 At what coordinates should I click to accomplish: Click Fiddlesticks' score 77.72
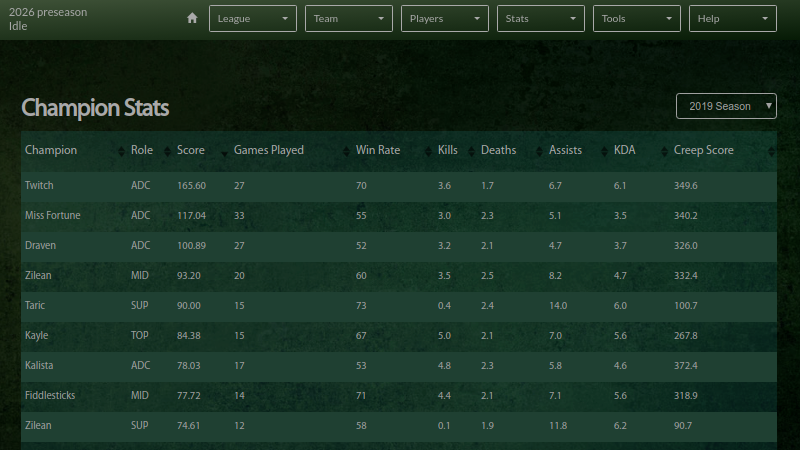[189, 396]
